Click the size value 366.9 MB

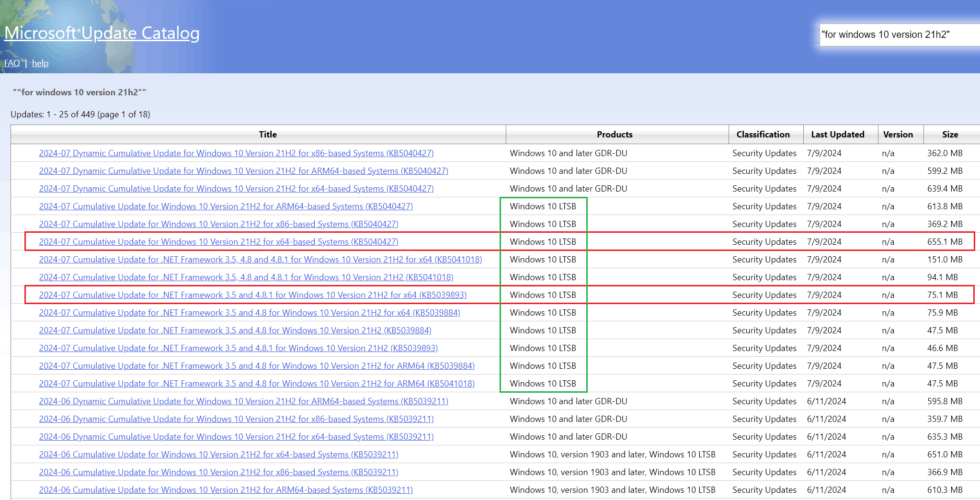point(945,472)
